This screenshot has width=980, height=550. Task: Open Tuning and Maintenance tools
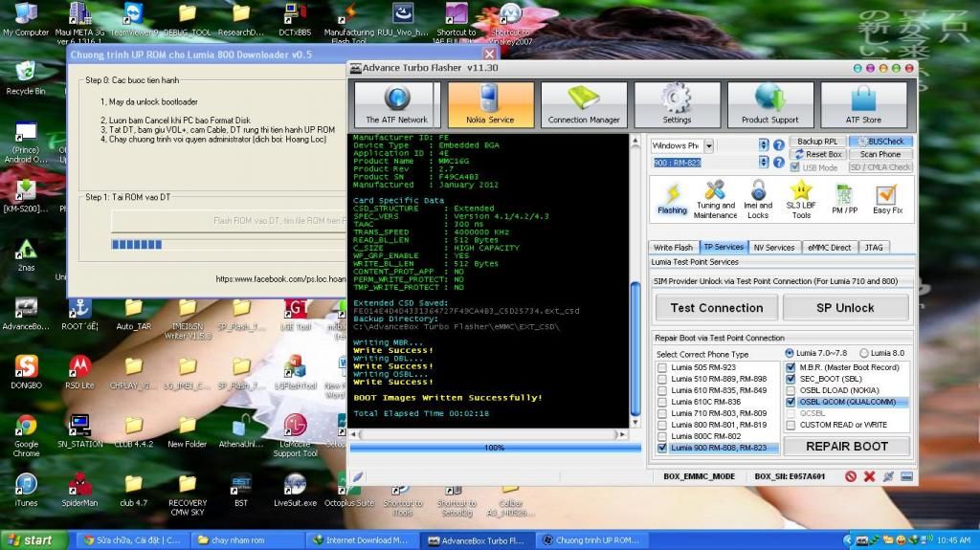(715, 199)
